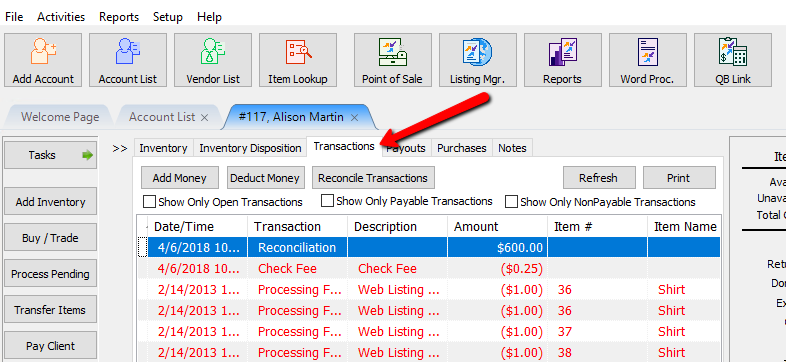The height and width of the screenshot is (362, 786).
Task: Switch to the Inventory Disposition tab
Action: pos(250,148)
